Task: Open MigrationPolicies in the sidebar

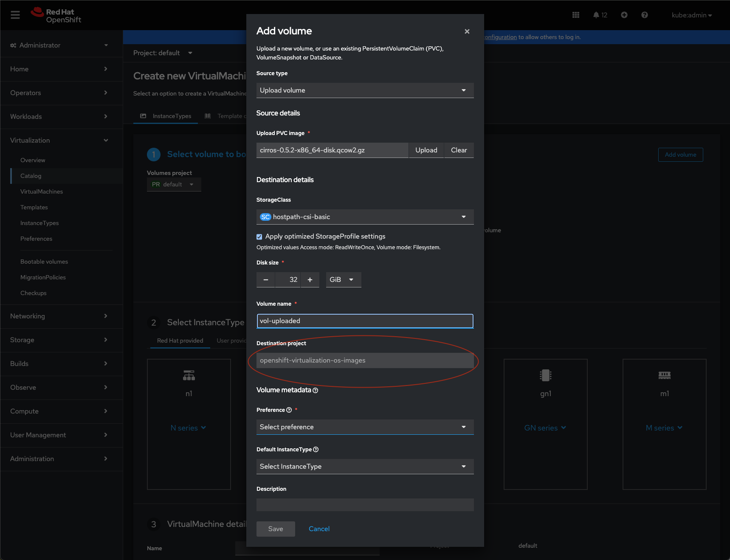Action: (x=67, y=278)
